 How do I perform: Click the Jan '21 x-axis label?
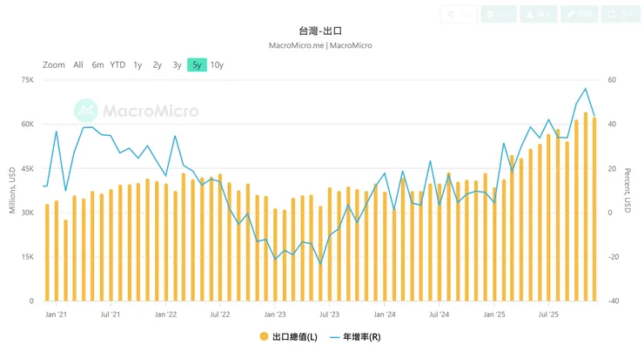tap(56, 315)
